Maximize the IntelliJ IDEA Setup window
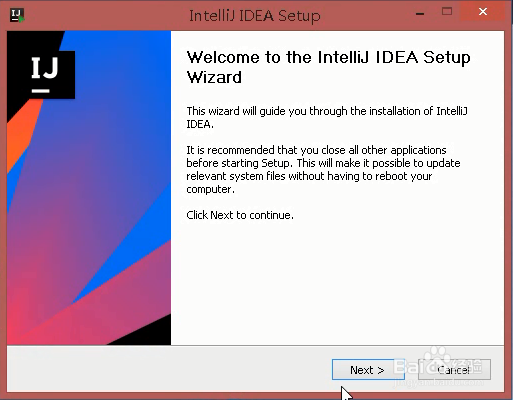The width and height of the screenshot is (513, 400). pyautogui.click(x=447, y=12)
